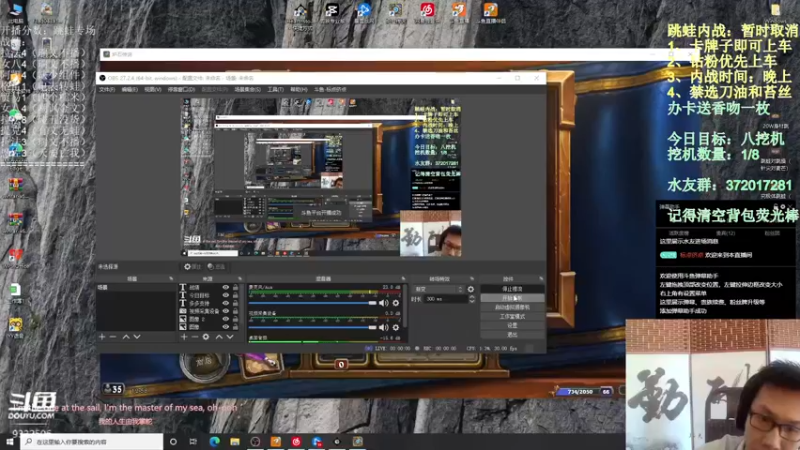Click Audio Mixer vertical scrollbar
The height and width of the screenshot is (450, 800).
pyautogui.click(x=406, y=306)
